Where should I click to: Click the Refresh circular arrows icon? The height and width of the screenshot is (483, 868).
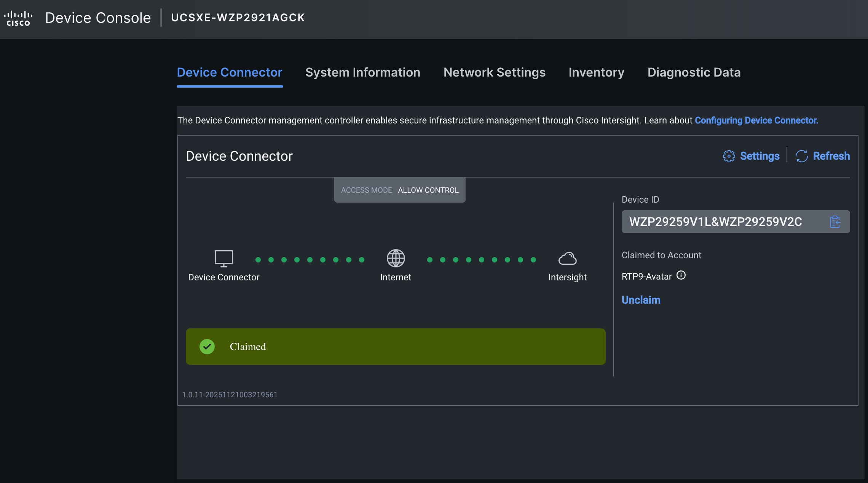[801, 156]
